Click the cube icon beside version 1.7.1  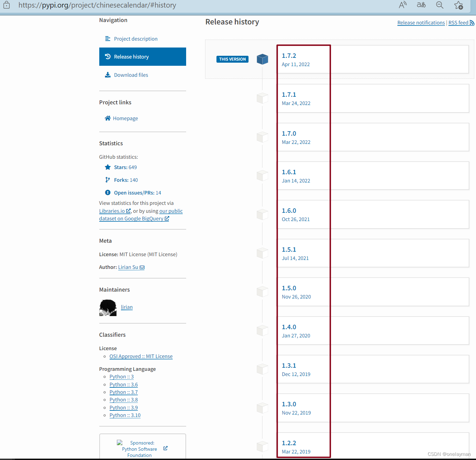click(262, 98)
